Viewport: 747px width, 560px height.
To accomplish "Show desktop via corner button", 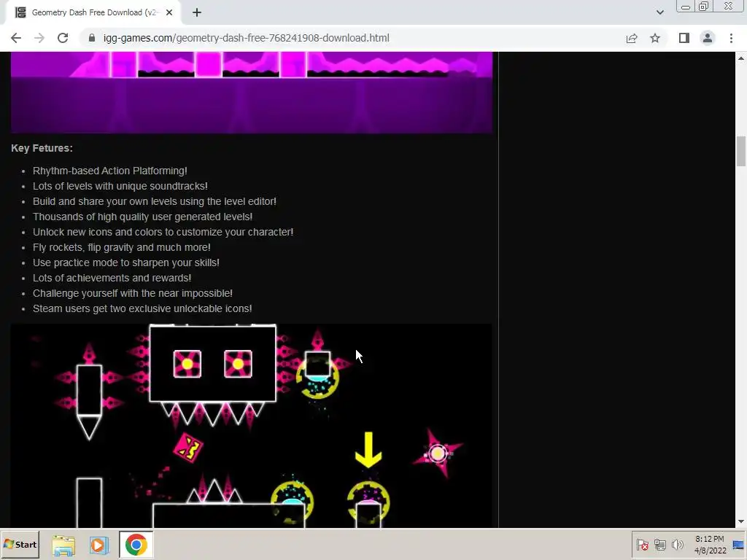I will tap(738, 545).
